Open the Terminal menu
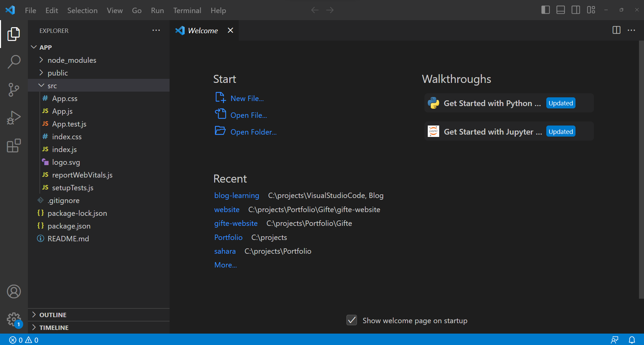 tap(187, 10)
